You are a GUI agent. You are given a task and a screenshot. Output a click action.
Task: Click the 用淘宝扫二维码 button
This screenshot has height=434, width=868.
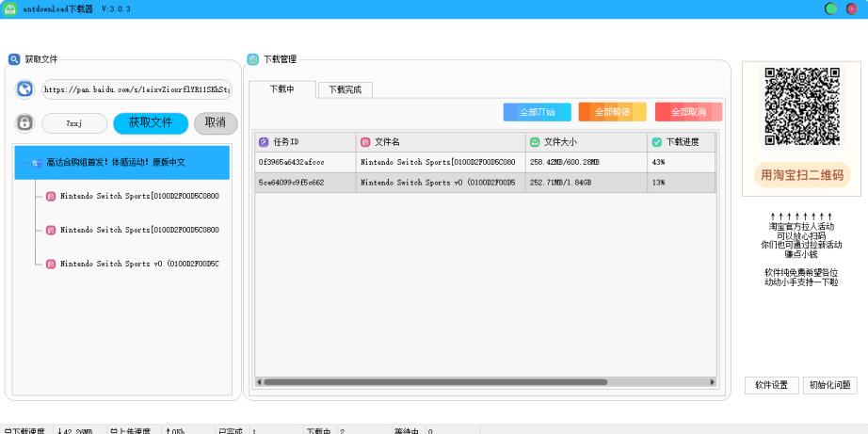(x=802, y=175)
